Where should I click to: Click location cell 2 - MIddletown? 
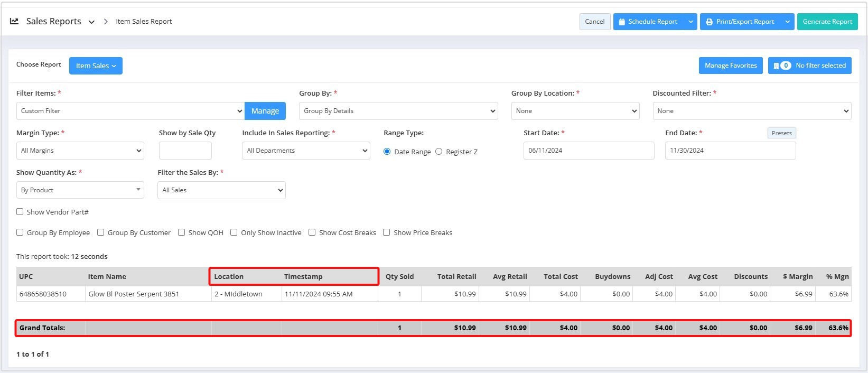point(238,294)
